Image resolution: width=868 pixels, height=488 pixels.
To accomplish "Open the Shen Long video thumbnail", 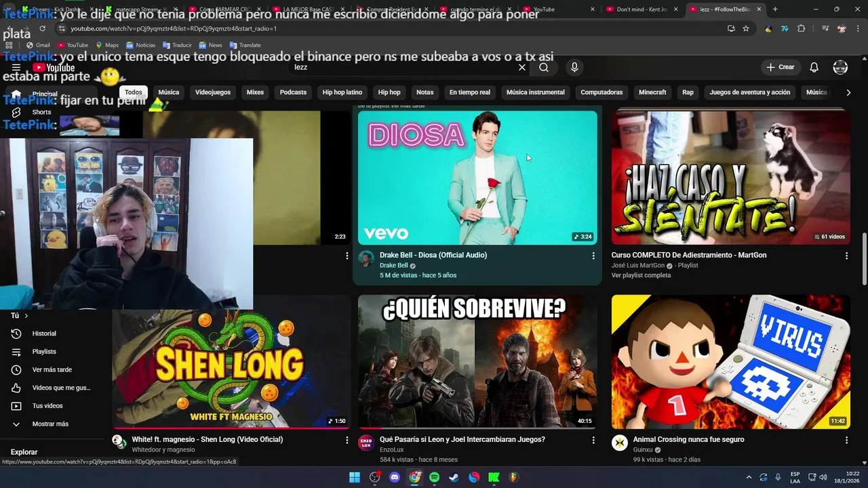I will [231, 361].
